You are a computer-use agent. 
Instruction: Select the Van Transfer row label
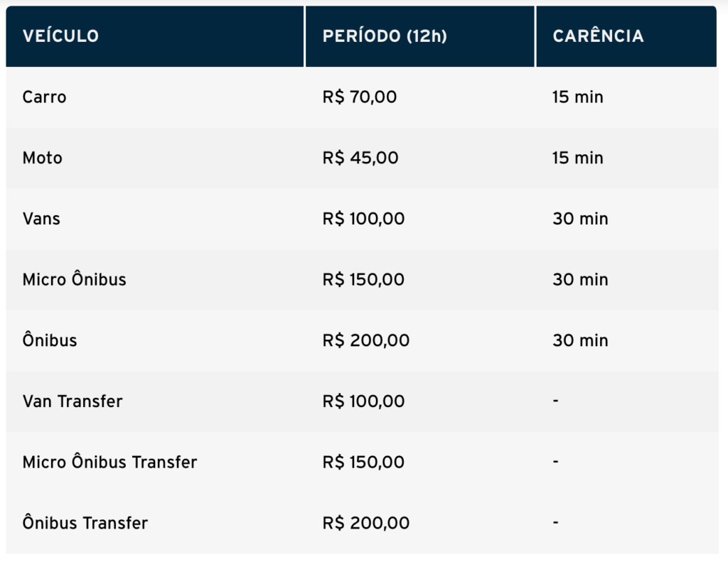73,401
